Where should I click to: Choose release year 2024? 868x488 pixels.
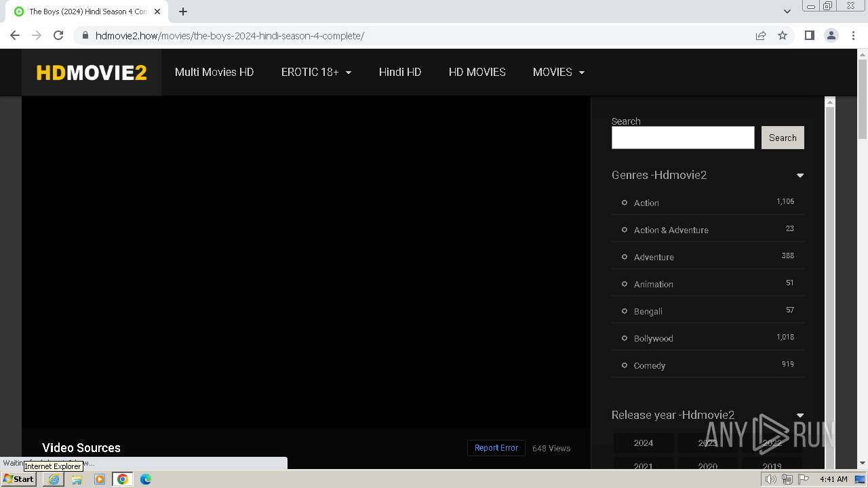click(x=644, y=443)
